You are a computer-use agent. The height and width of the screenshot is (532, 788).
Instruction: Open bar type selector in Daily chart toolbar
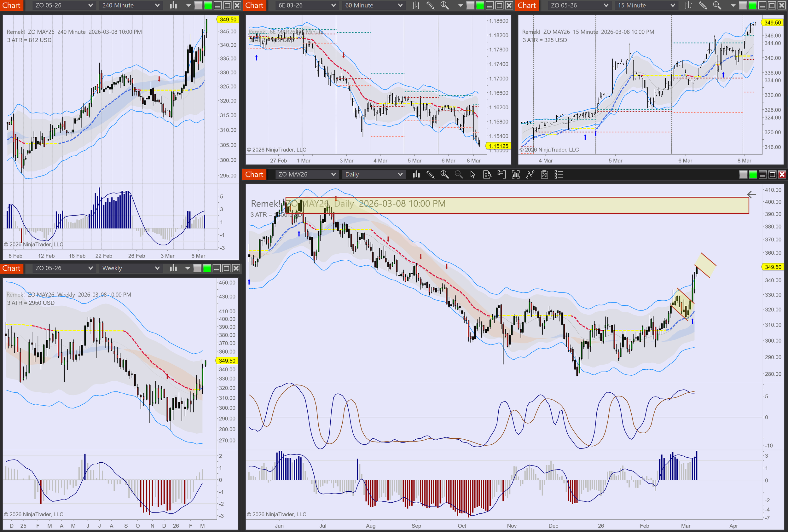tap(416, 175)
